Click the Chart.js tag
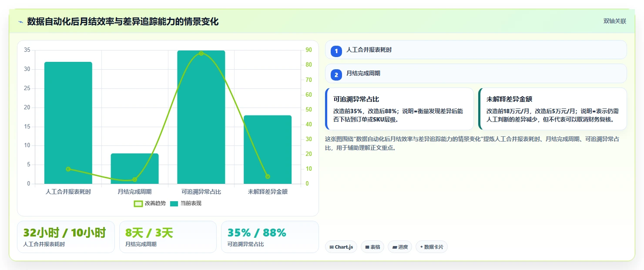Viewport: 644px width, 270px height. point(341,247)
